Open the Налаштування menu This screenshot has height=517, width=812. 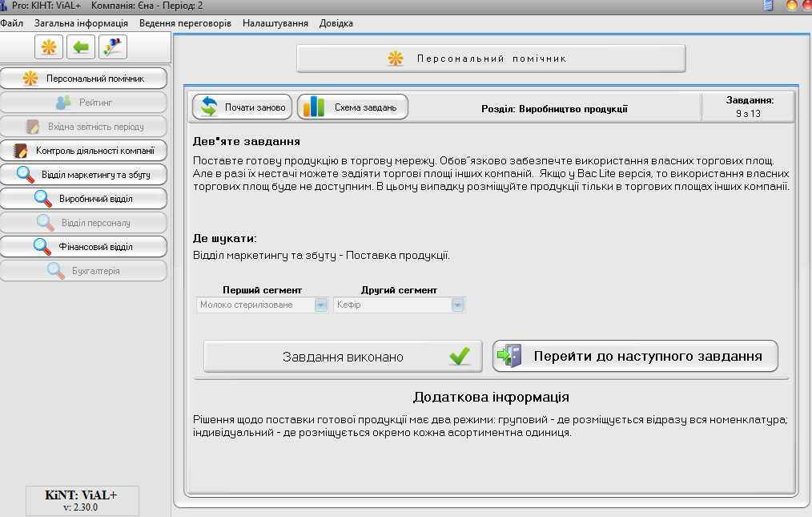275,23
